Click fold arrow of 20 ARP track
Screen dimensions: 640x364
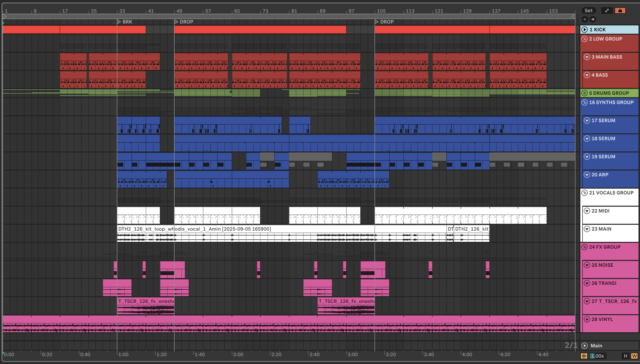[x=587, y=175]
